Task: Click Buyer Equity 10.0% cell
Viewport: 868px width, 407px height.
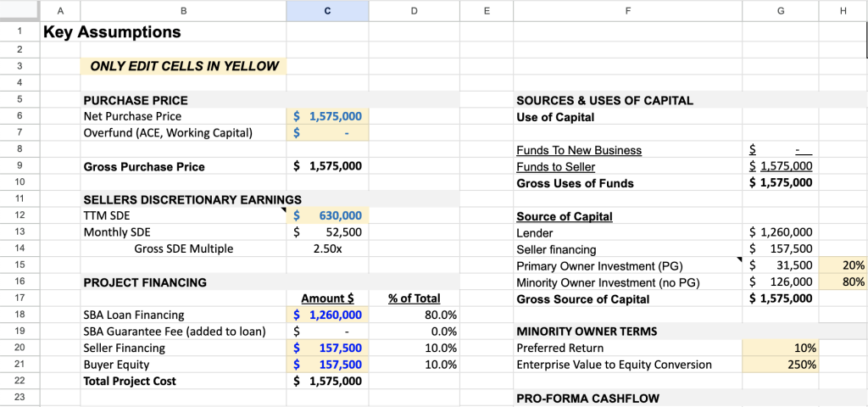Action: click(414, 365)
